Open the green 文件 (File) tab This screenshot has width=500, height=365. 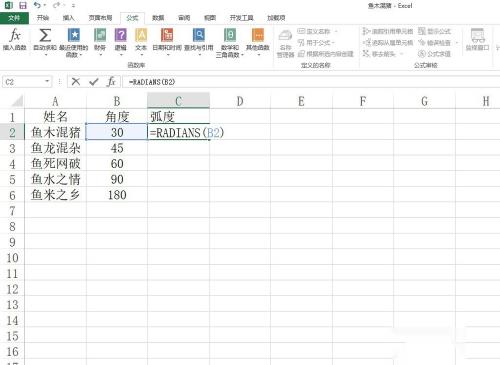14,18
